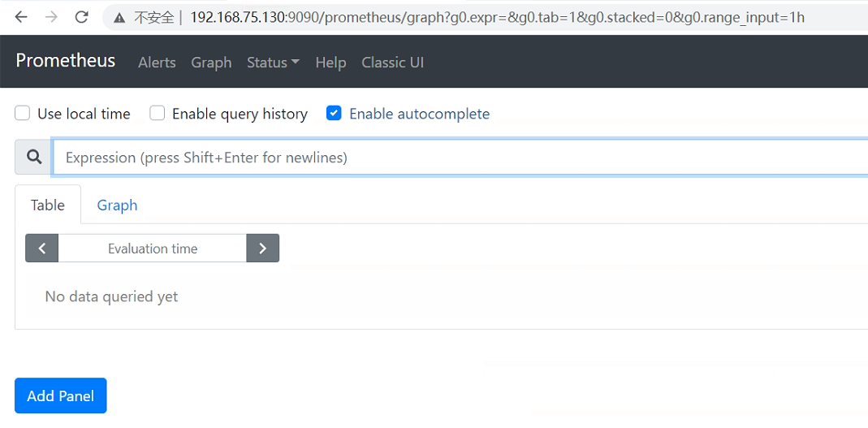
Task: Reload the page with refresh icon
Action: pyautogui.click(x=81, y=17)
